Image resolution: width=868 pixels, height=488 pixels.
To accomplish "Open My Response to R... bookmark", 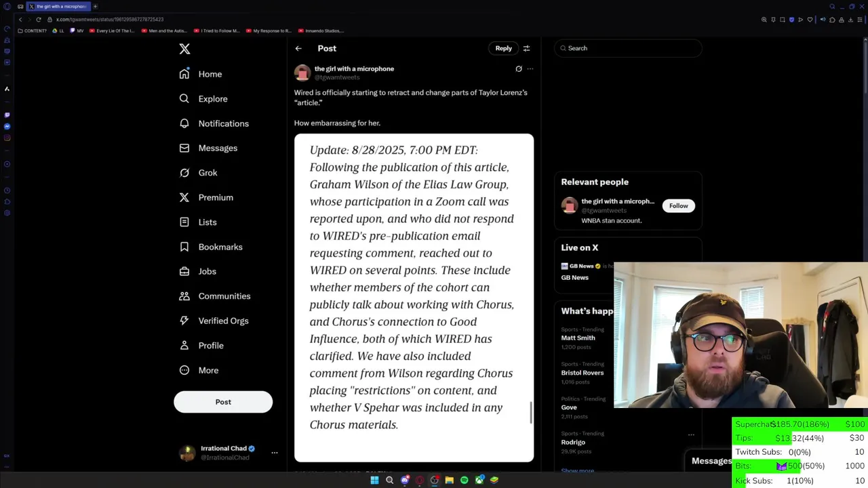I will 269,30.
